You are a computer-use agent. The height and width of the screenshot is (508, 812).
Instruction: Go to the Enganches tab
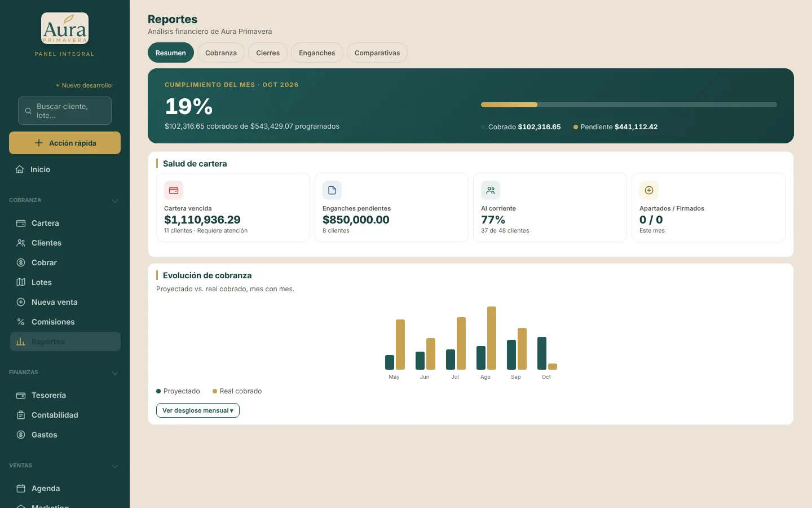[317, 52]
